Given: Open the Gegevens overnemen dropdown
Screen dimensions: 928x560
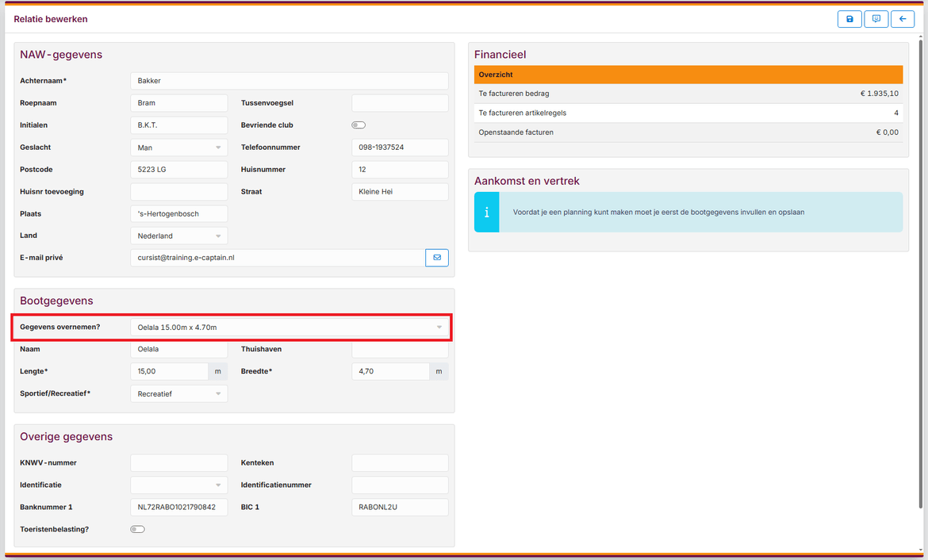Looking at the screenshot, I should pyautogui.click(x=290, y=327).
